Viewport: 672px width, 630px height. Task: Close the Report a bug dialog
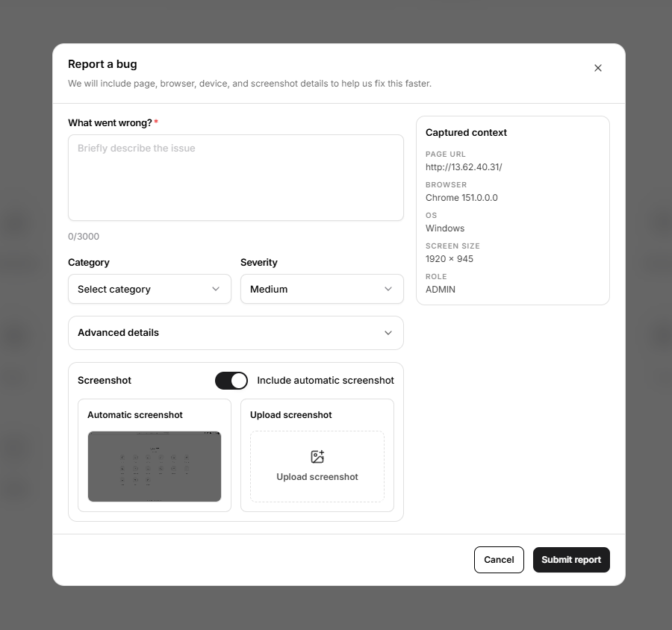click(x=598, y=68)
